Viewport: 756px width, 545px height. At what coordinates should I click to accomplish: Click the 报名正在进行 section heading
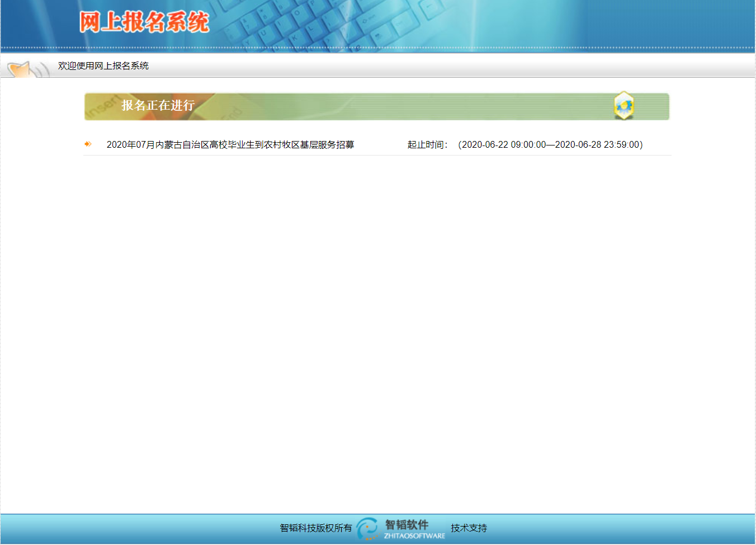158,106
